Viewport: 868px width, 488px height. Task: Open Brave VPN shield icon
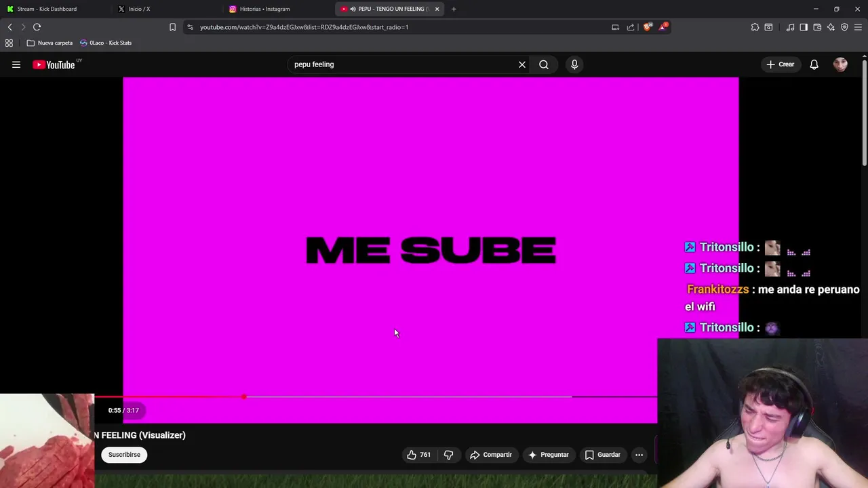pyautogui.click(x=844, y=27)
